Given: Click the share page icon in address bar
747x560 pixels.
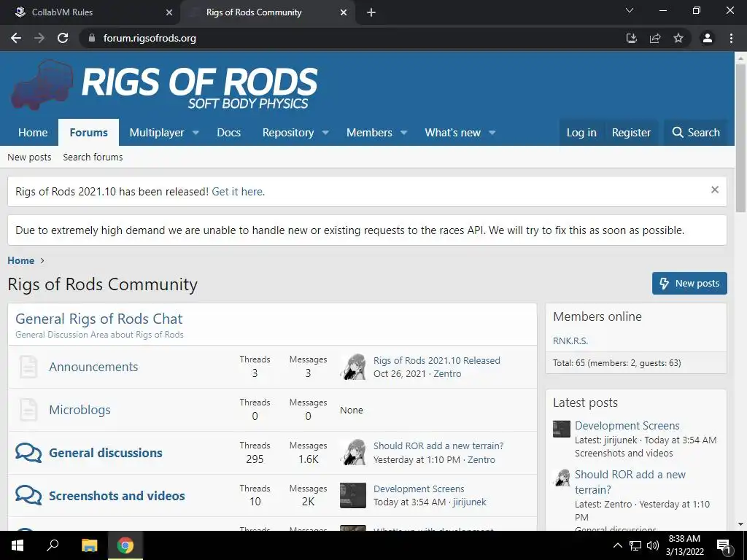Looking at the screenshot, I should 655,38.
